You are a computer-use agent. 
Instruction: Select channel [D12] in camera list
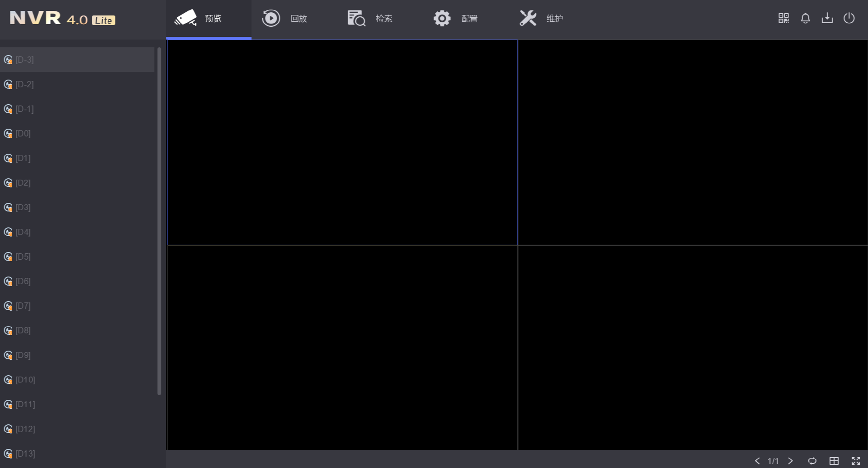tap(25, 429)
